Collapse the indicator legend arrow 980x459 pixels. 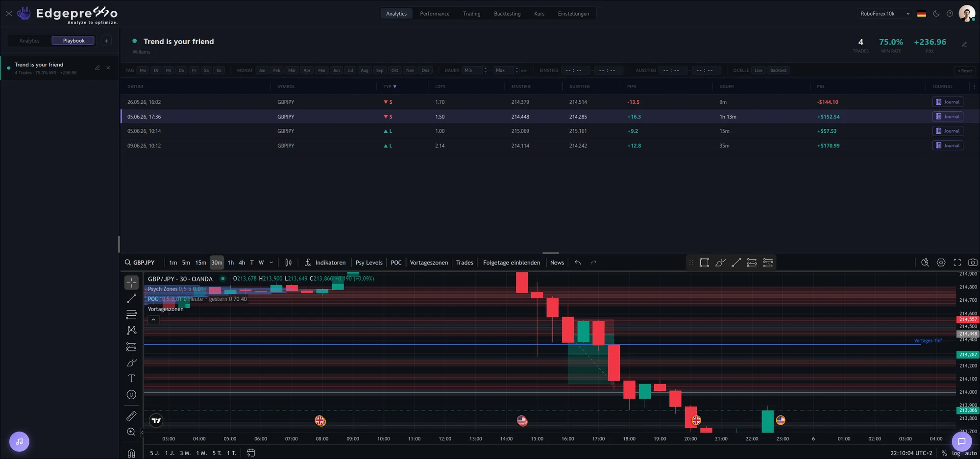point(153,319)
